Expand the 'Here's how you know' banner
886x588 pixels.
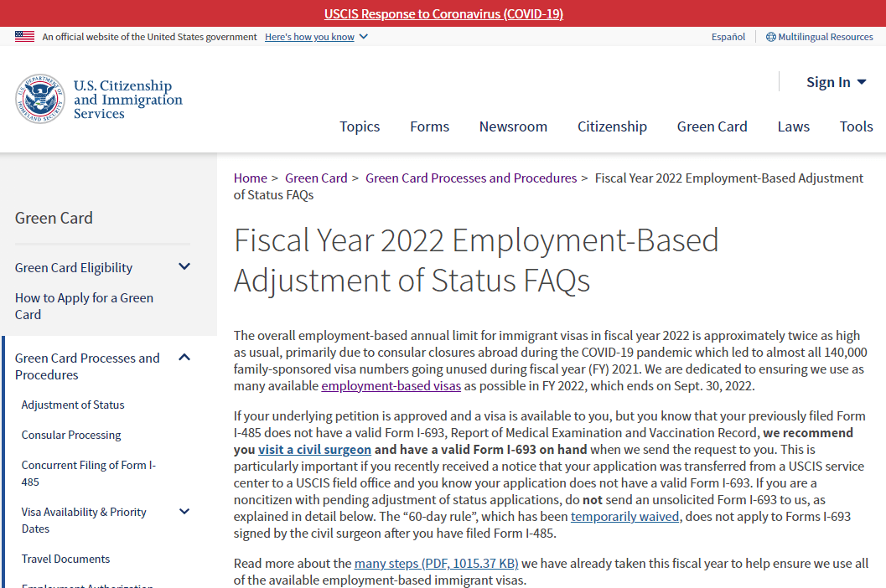316,37
